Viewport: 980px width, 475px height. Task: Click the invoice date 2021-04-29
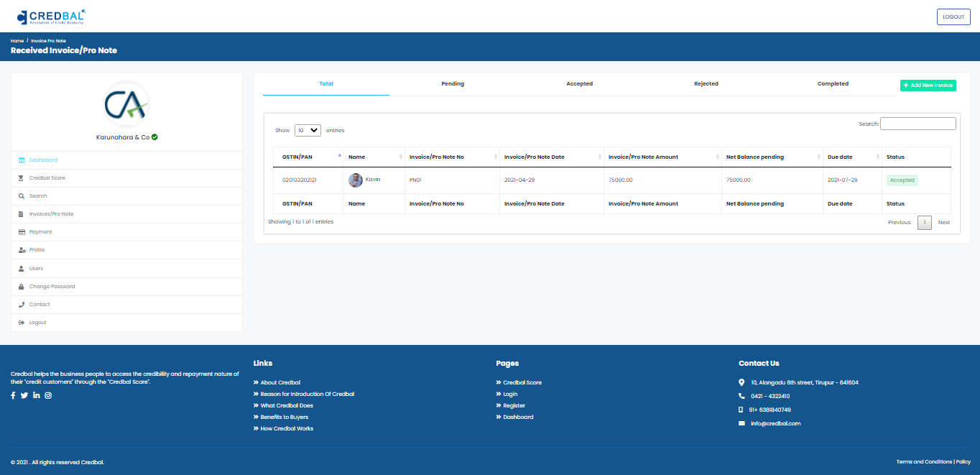520,180
